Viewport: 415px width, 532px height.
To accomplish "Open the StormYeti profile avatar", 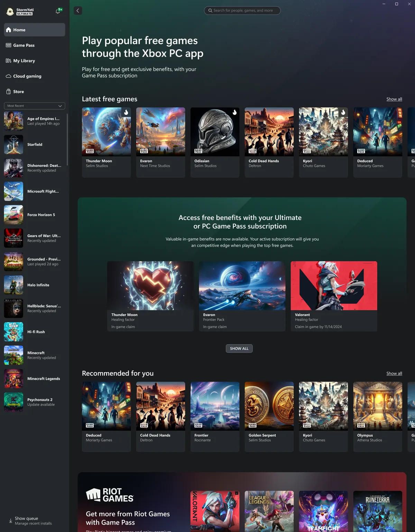I will click(10, 12).
